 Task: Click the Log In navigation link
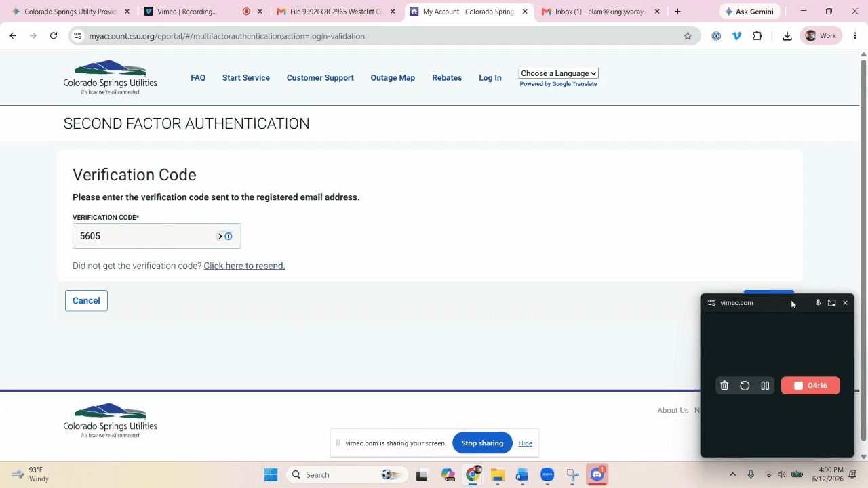490,78
